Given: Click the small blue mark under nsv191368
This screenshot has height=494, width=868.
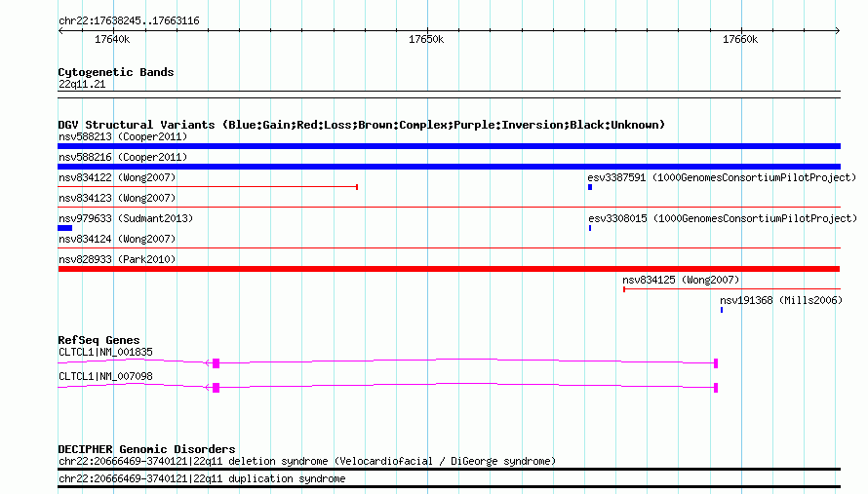Looking at the screenshot, I should [722, 310].
